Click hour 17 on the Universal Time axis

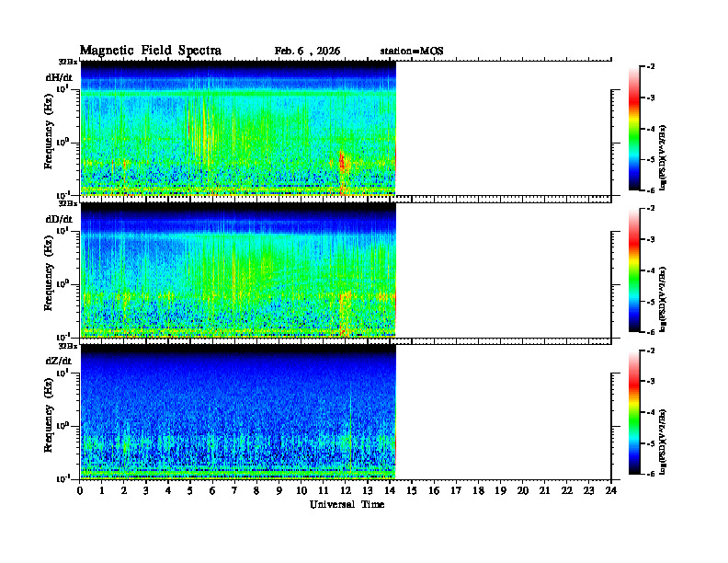pyautogui.click(x=456, y=491)
